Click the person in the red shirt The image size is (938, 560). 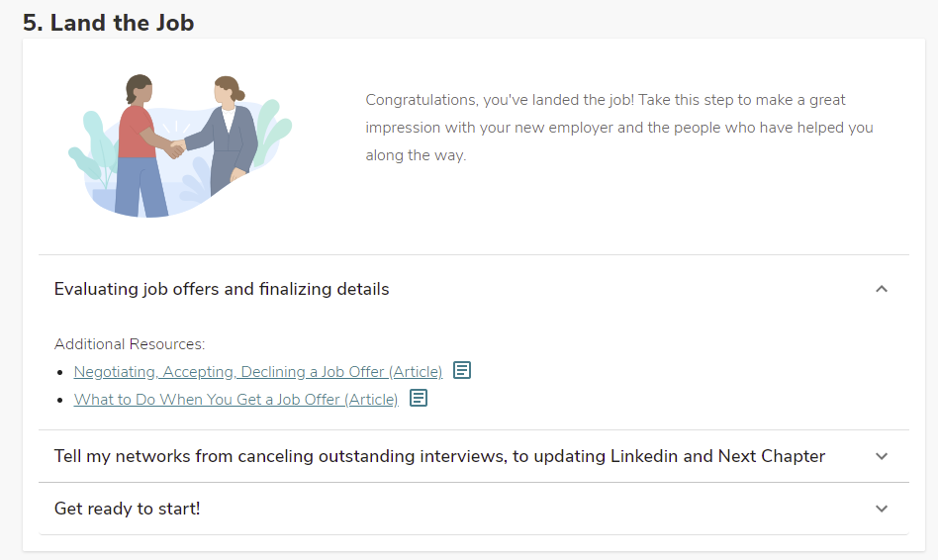(139, 143)
